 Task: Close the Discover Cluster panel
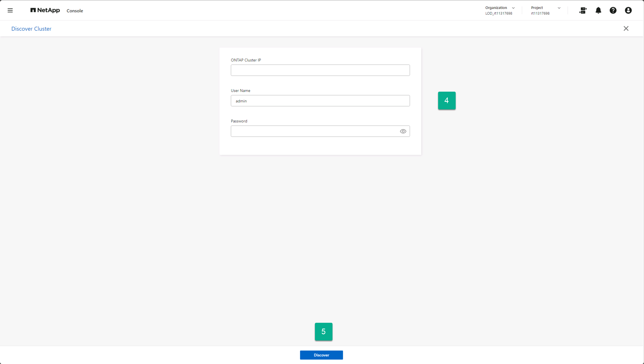tap(626, 28)
